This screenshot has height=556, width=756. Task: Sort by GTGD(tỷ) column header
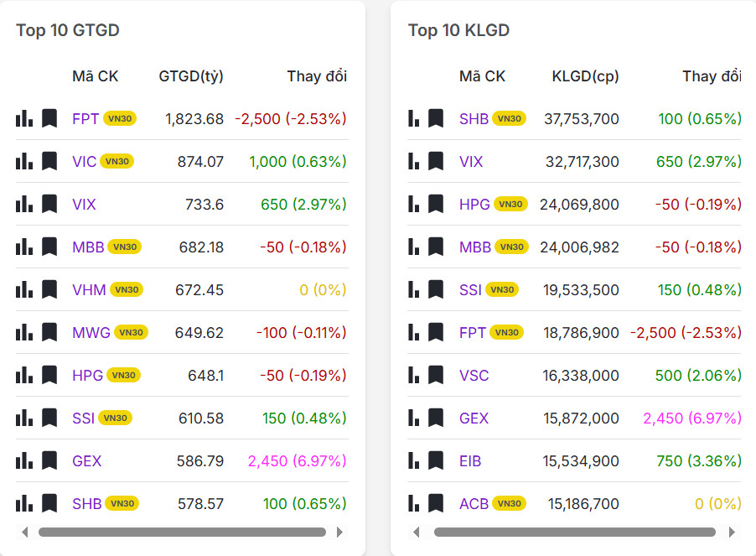(x=191, y=76)
